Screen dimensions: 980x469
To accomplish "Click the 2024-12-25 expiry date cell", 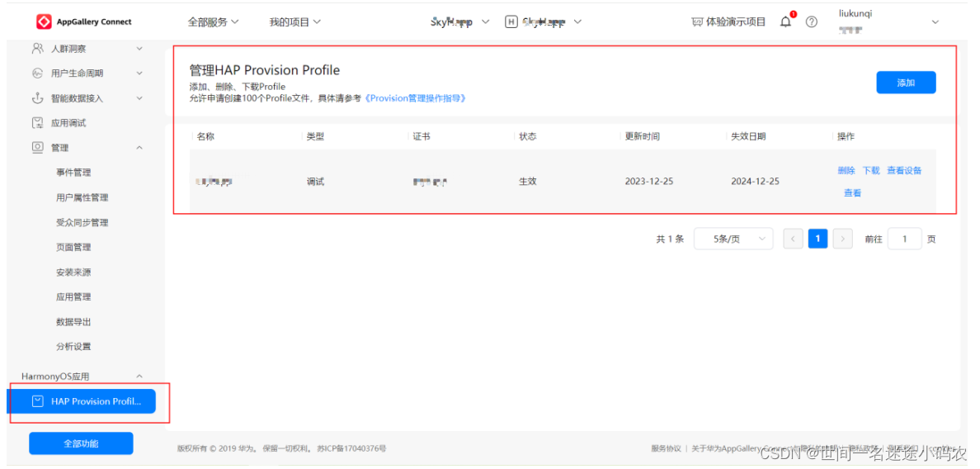I will pyautogui.click(x=755, y=182).
